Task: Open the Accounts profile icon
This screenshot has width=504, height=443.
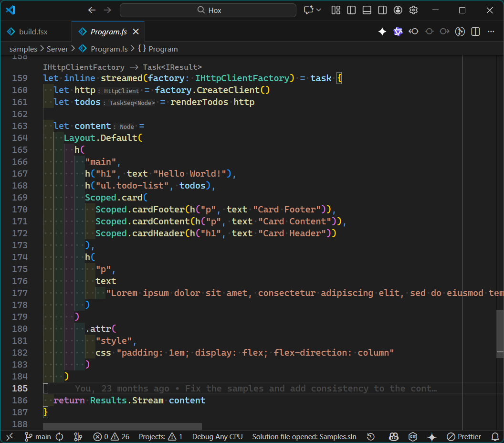Action: point(398,10)
